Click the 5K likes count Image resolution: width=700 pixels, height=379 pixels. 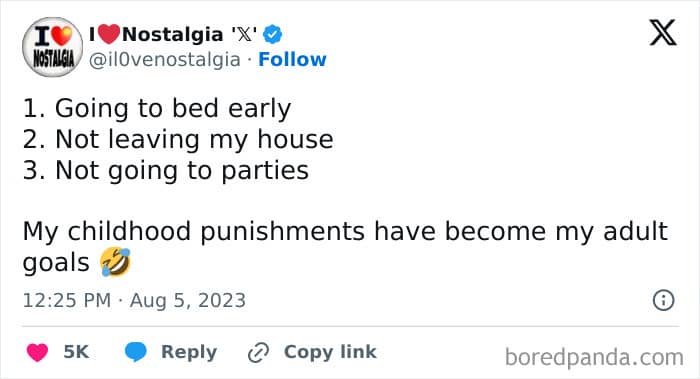pos(76,352)
